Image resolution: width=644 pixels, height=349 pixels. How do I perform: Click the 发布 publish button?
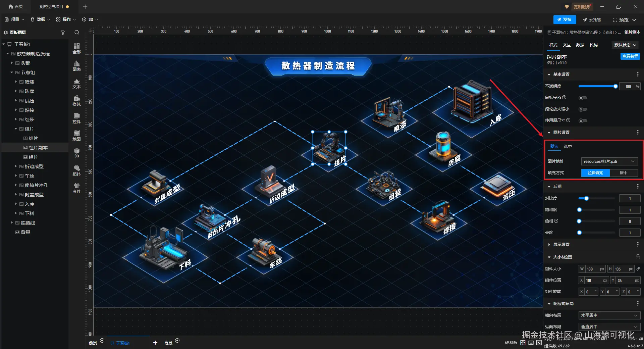click(565, 19)
